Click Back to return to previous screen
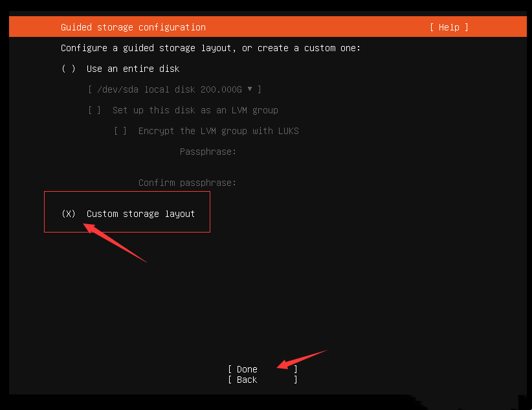 (x=247, y=380)
